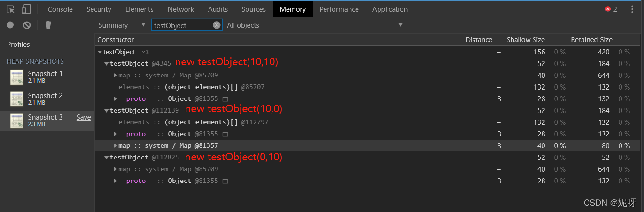The height and width of the screenshot is (212, 644).
Task: Start recording with the circle record button
Action: (x=10, y=25)
